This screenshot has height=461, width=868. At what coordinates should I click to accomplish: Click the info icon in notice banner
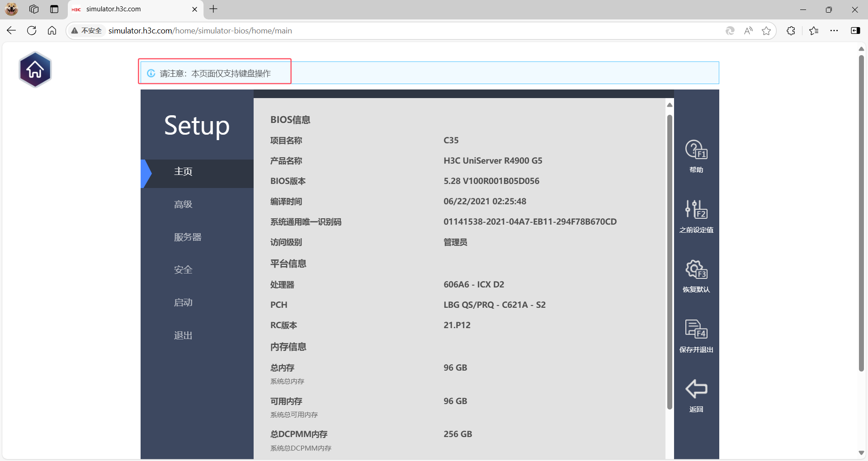151,73
